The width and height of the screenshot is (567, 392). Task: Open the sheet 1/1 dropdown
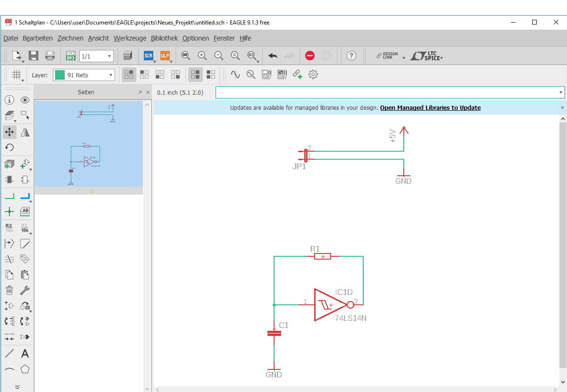(x=96, y=56)
